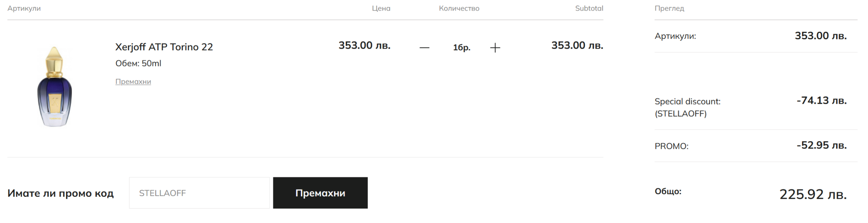The height and width of the screenshot is (223, 868).
Task: Click the Артикули column header on the left
Action: click(x=24, y=8)
